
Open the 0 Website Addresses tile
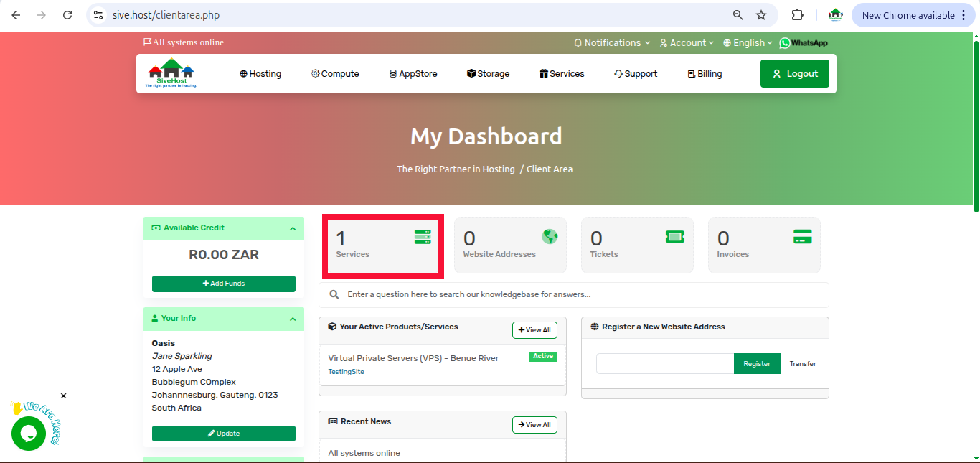pyautogui.click(x=510, y=245)
